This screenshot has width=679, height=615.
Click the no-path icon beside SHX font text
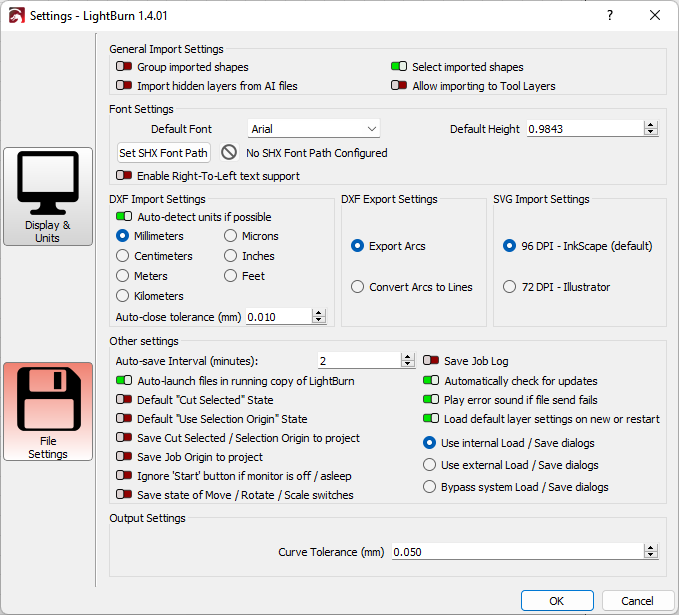click(229, 152)
